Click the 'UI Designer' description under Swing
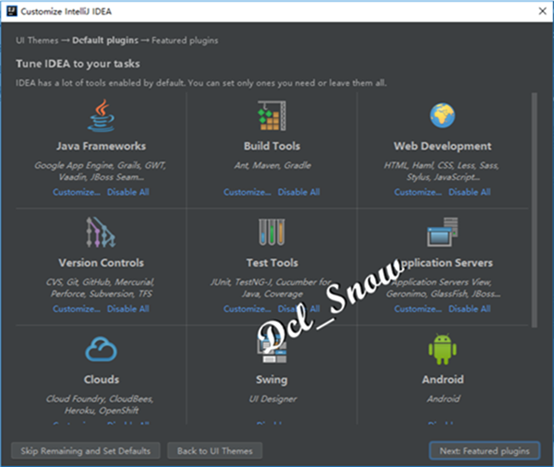Image resolution: width=554 pixels, height=467 pixels. pos(273,399)
